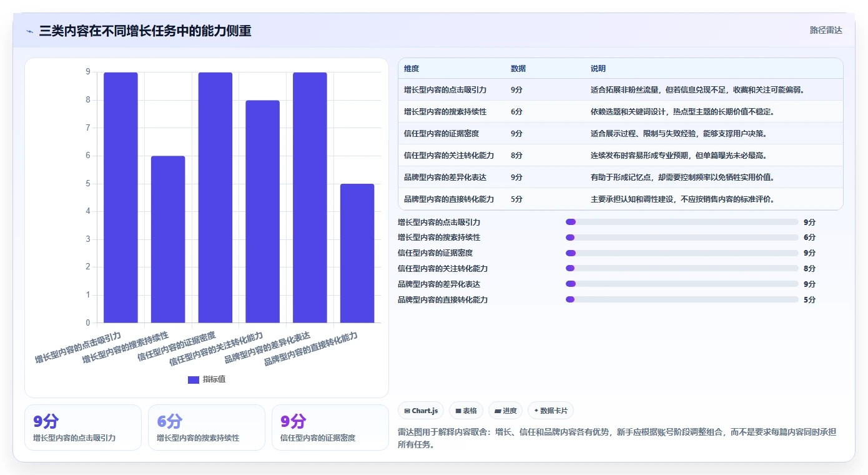Select table cell 增长型内容的搜索持续性
The image size is (868, 475).
tap(445, 112)
